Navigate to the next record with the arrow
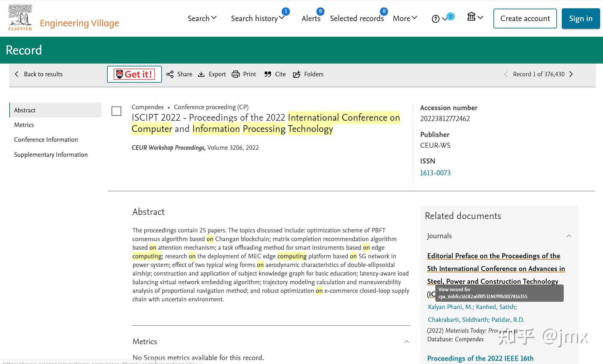Screen dimensions: 603x364 coord(571,74)
